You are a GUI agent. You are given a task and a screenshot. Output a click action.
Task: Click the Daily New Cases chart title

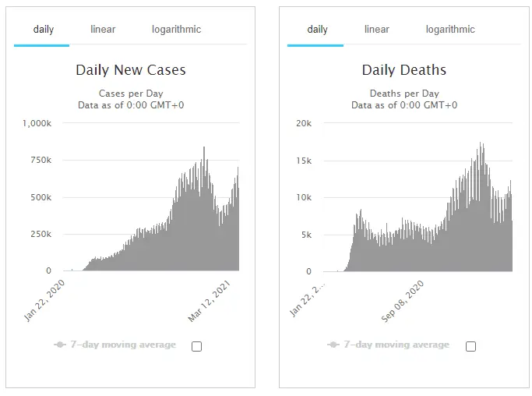131,70
